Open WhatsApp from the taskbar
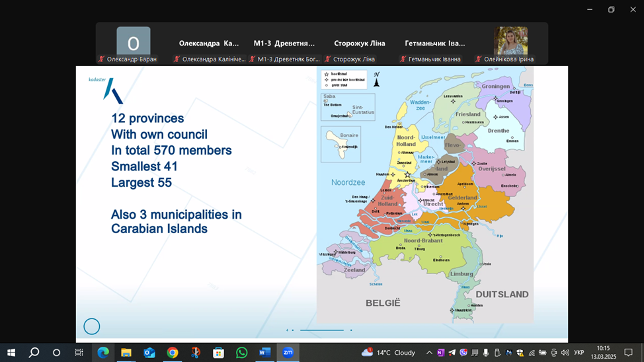Viewport: 644px width, 362px height. [241, 353]
